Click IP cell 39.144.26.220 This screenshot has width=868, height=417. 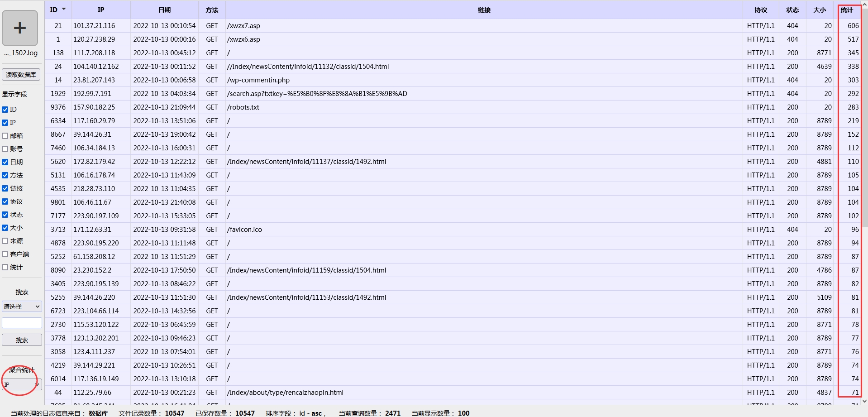94,297
